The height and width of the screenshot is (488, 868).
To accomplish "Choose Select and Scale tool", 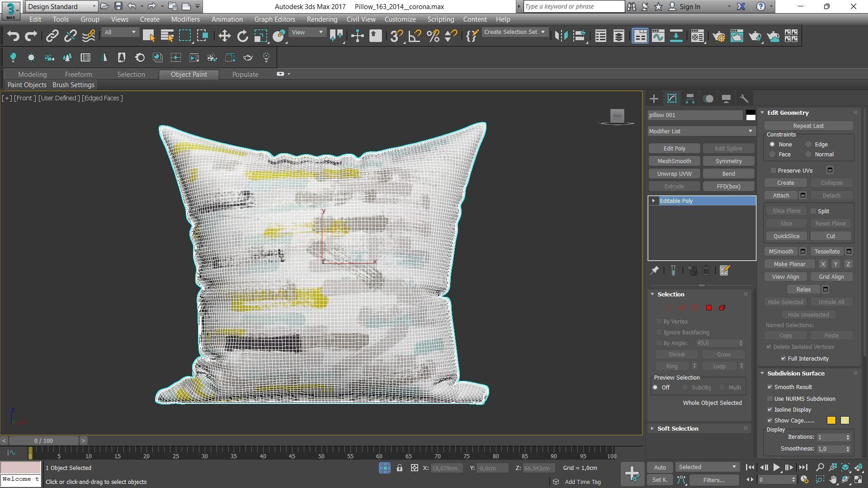I will pos(261,36).
